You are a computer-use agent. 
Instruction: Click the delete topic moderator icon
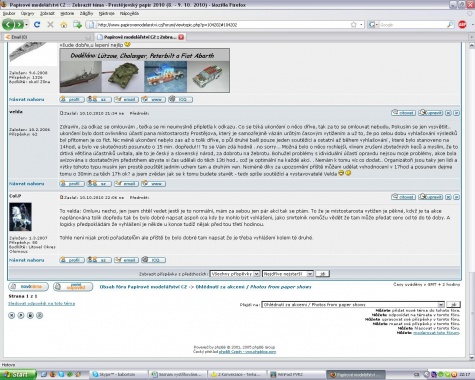click(x=12, y=315)
